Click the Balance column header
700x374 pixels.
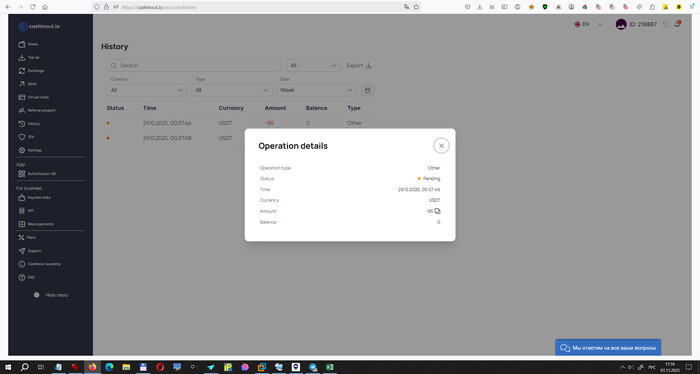coord(317,108)
